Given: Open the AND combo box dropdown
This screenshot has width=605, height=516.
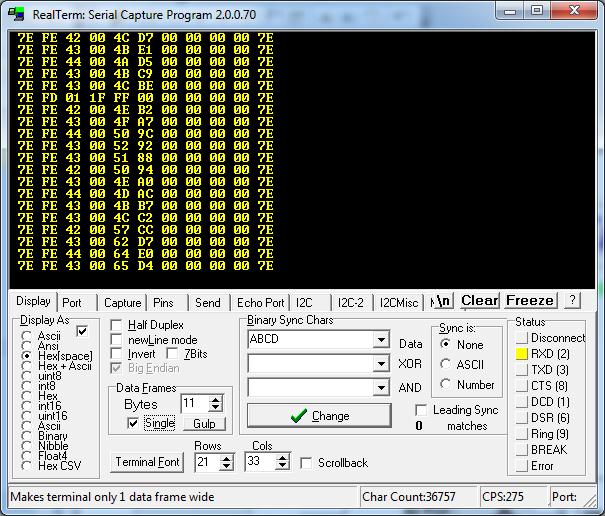Looking at the screenshot, I should point(380,388).
